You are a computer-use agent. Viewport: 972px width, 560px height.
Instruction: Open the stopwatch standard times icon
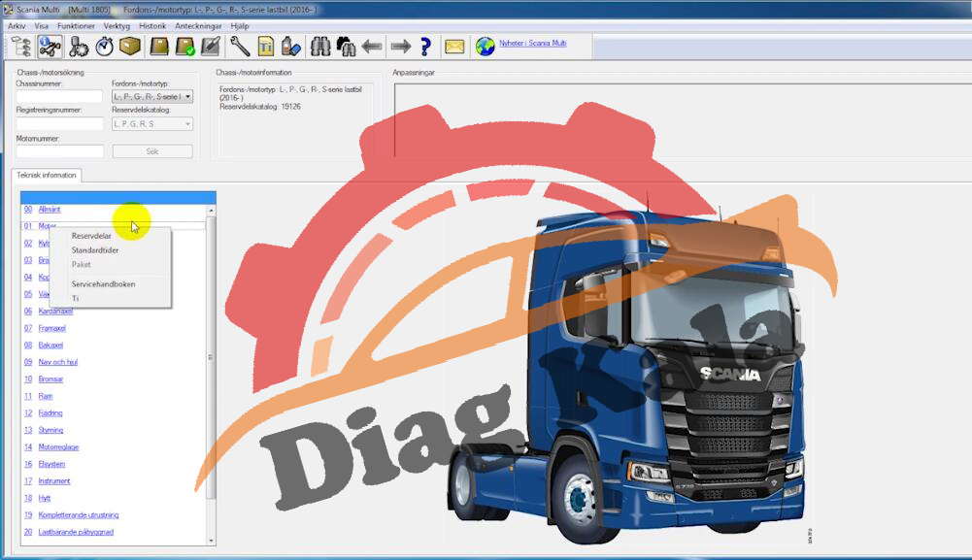104,47
